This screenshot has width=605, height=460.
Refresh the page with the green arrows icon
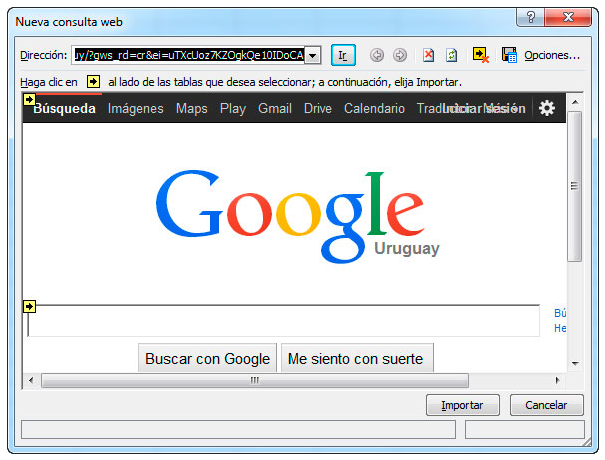point(451,55)
